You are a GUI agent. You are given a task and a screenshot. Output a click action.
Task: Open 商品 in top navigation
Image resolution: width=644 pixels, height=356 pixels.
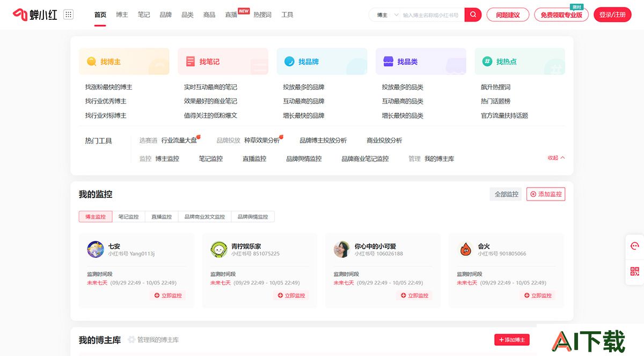[209, 14]
